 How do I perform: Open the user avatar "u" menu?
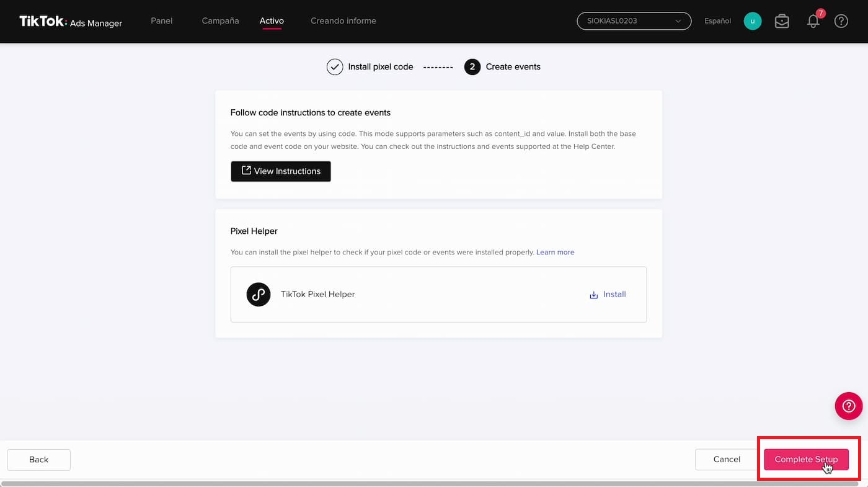point(753,21)
